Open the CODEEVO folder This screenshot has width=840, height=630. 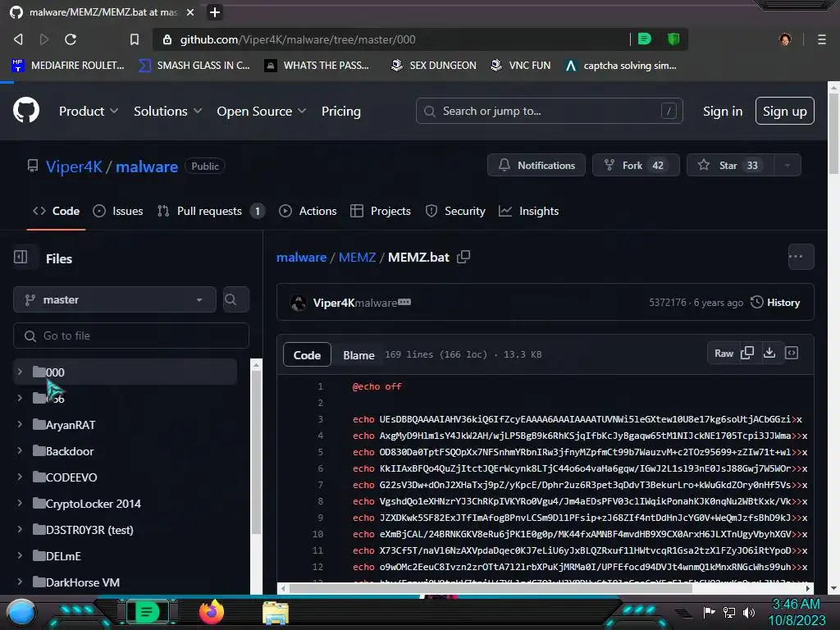(x=71, y=477)
